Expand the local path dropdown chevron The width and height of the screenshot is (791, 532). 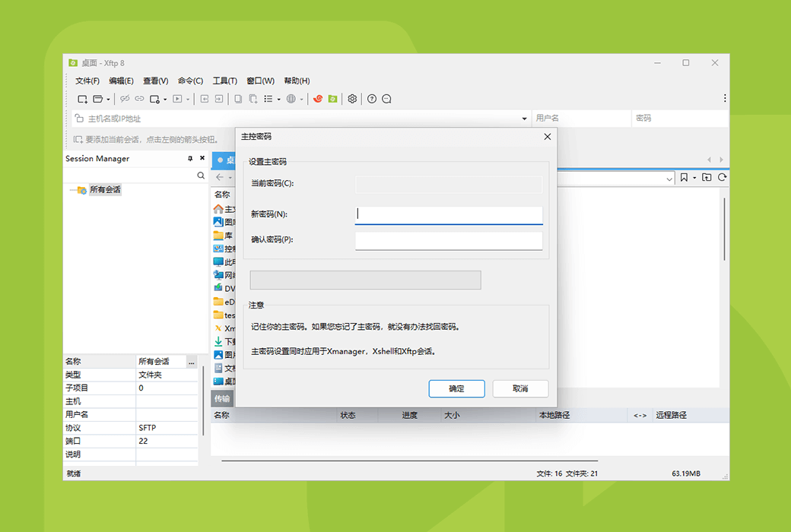click(x=669, y=179)
